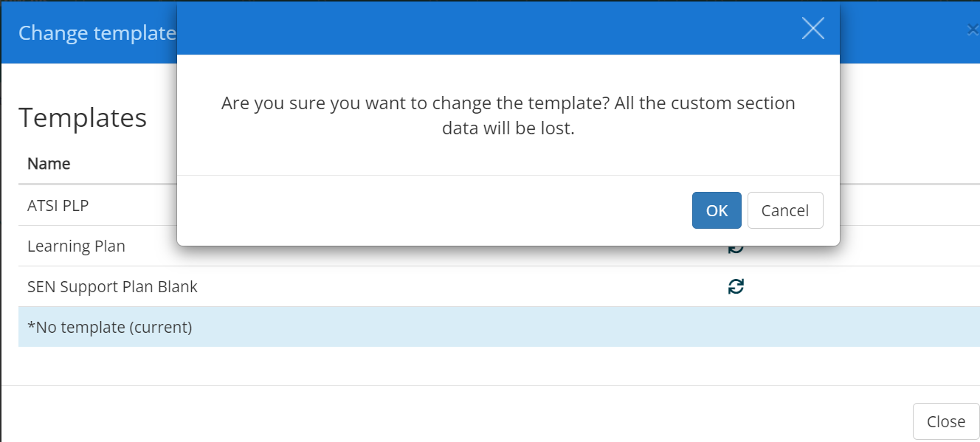
Task: Click the Change template window title
Action: pos(97,33)
